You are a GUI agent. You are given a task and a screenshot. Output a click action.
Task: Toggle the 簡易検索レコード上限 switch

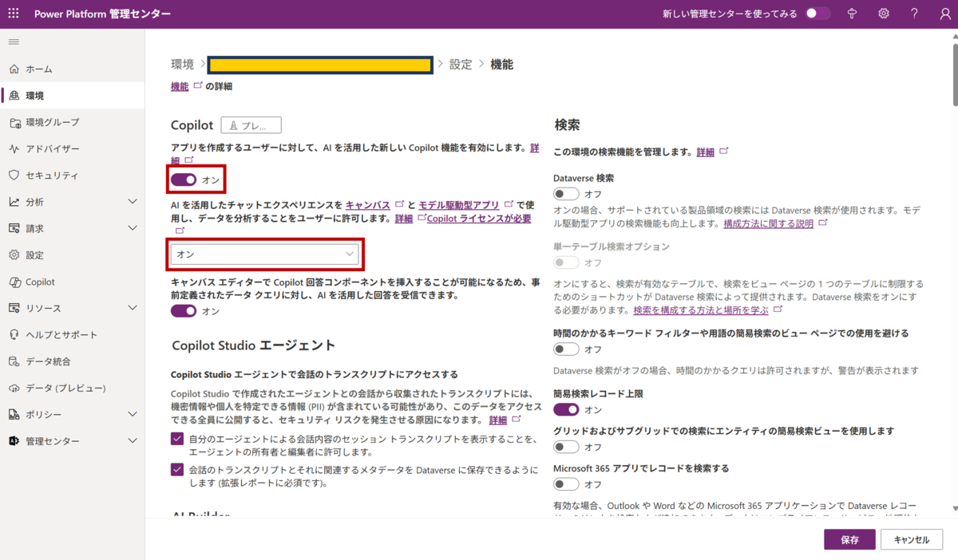pyautogui.click(x=566, y=409)
